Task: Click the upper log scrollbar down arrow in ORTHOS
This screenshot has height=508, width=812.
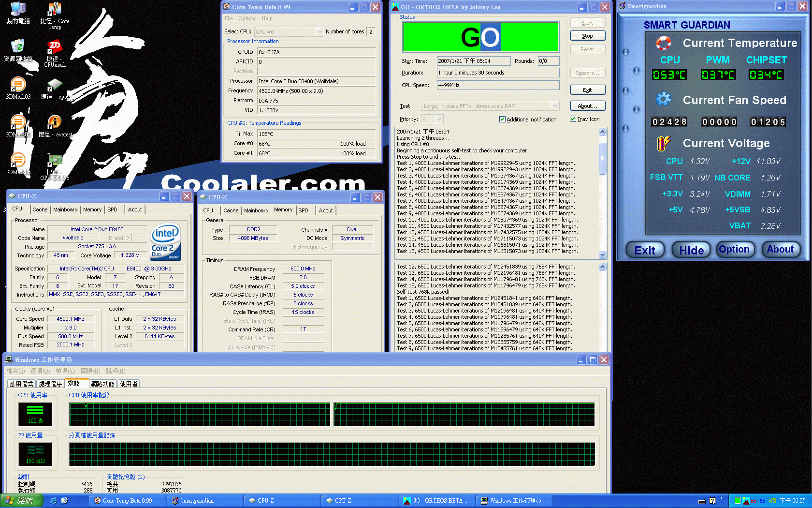Action: click(x=602, y=254)
